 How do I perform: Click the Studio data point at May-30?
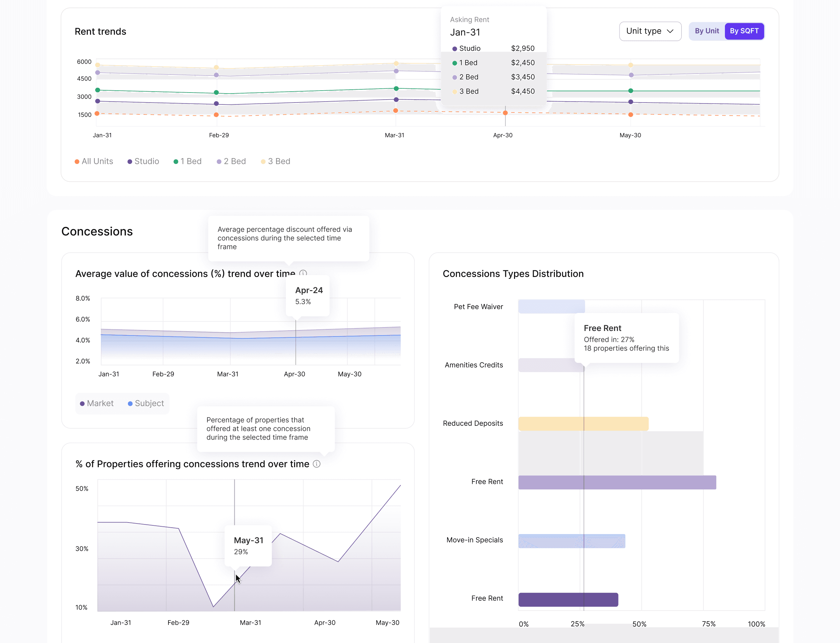coord(631,102)
